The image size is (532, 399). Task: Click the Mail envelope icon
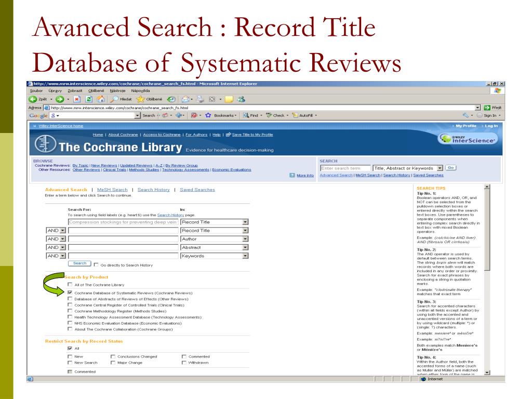185,99
